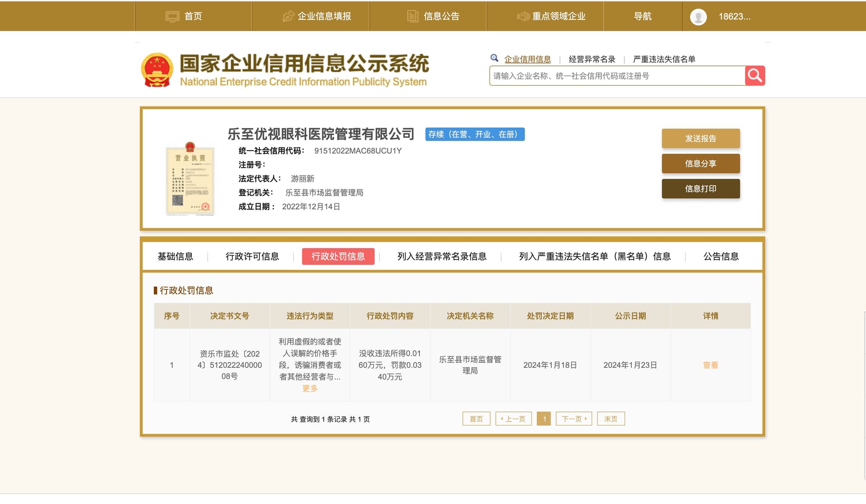The width and height of the screenshot is (866, 504).
Task: Click the document icon beside 信息公告
Action: tap(413, 16)
